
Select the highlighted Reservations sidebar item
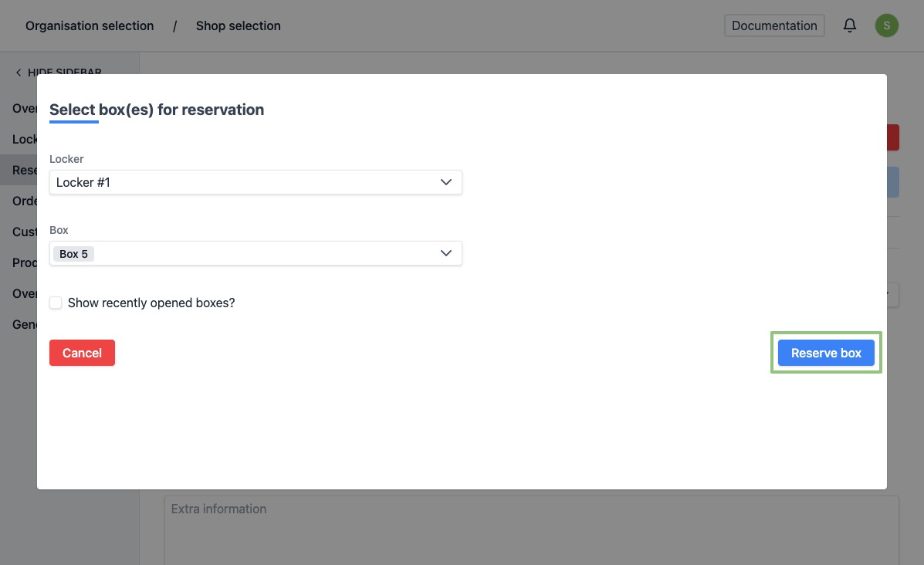tap(25, 170)
